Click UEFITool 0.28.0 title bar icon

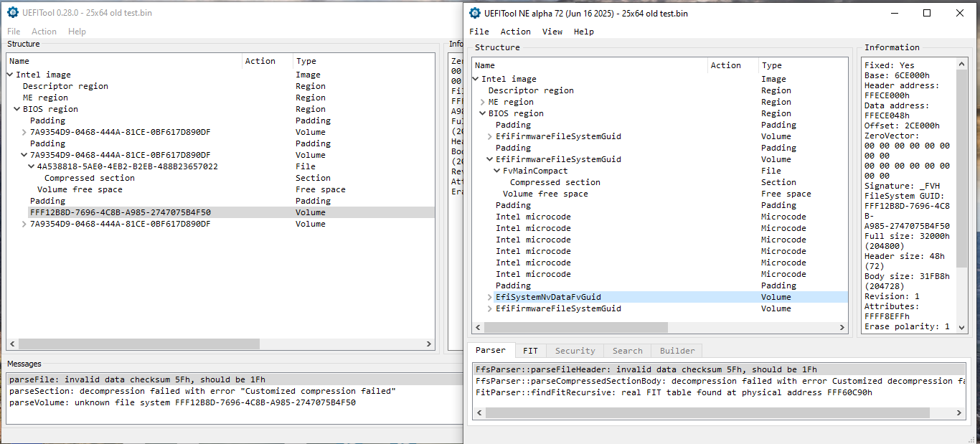tap(12, 13)
